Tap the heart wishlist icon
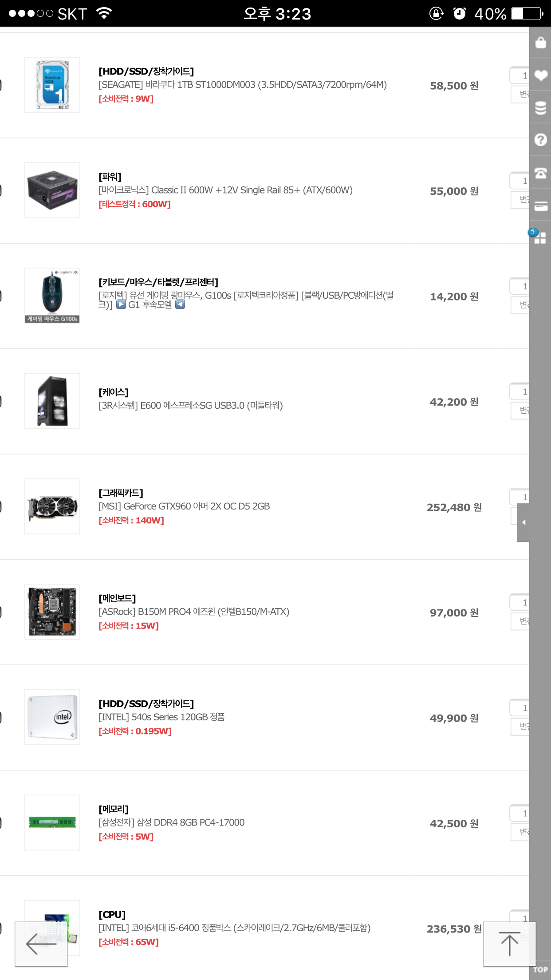 540,75
